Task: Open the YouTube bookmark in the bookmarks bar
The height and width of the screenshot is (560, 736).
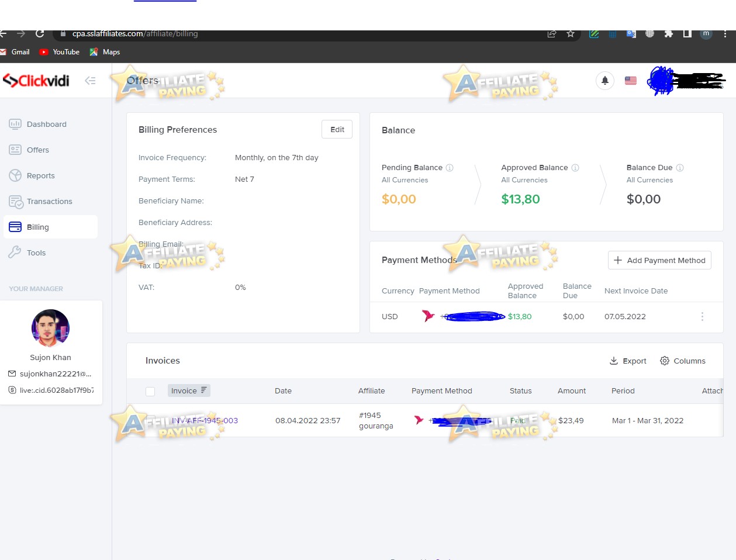Action: pos(59,51)
